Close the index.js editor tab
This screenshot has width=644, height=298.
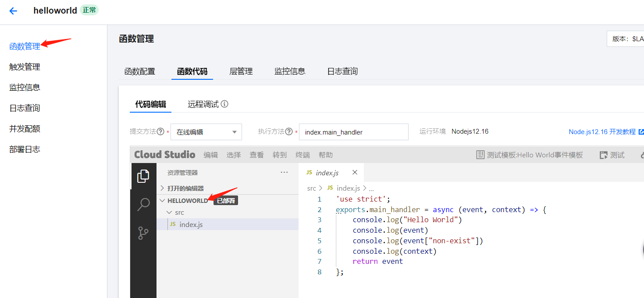[355, 172]
